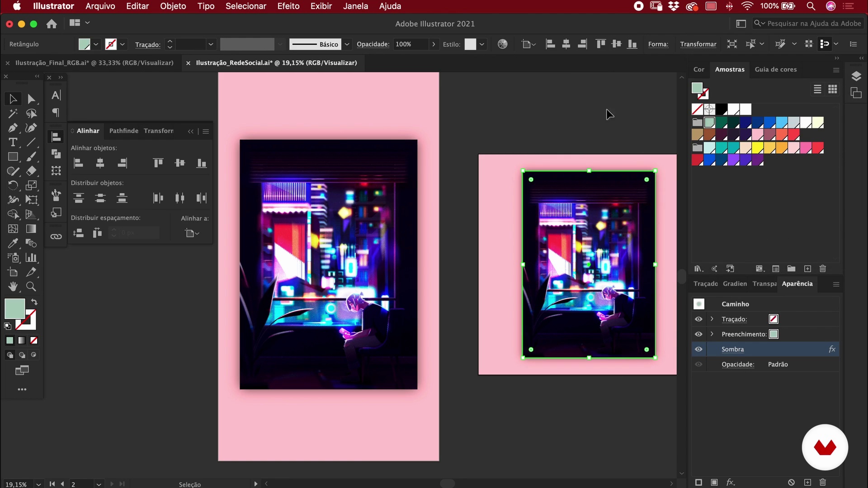
Task: Select the Type tool
Action: 13,142
